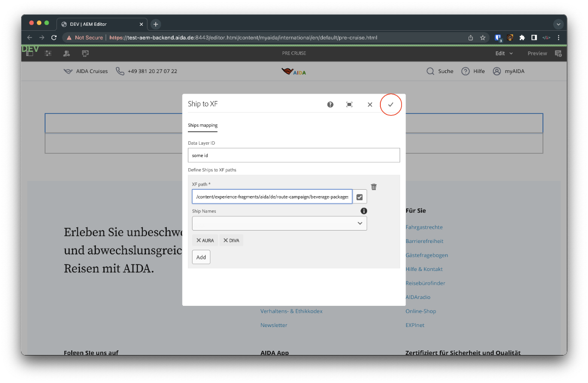Delete the XF path entry with trash icon
Screen dimensions: 588x383
(x=374, y=187)
